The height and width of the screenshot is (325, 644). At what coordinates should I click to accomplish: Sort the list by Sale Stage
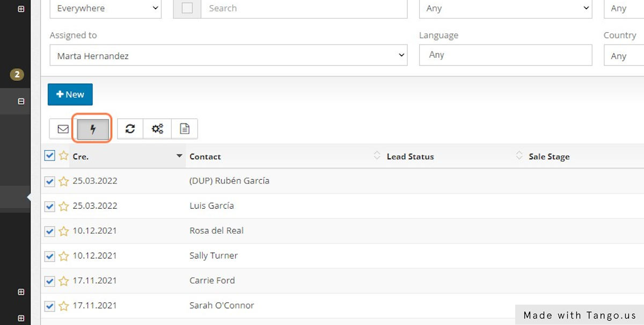548,157
